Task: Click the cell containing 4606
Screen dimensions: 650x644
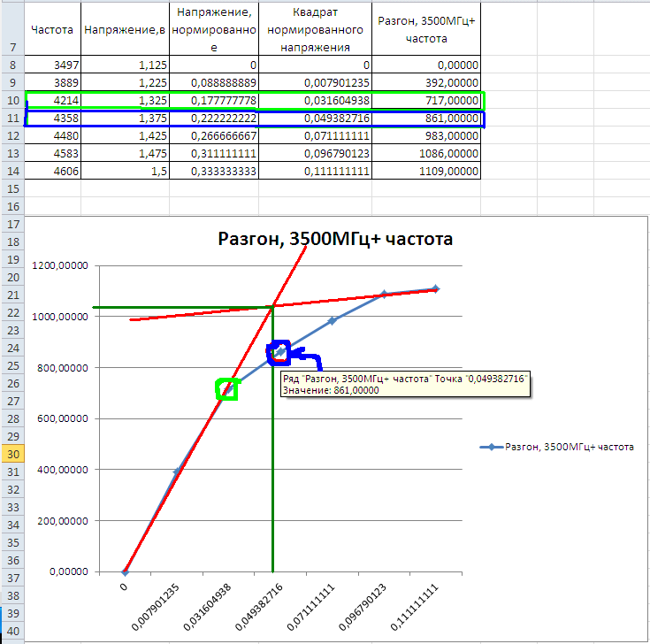Action: pos(53,171)
